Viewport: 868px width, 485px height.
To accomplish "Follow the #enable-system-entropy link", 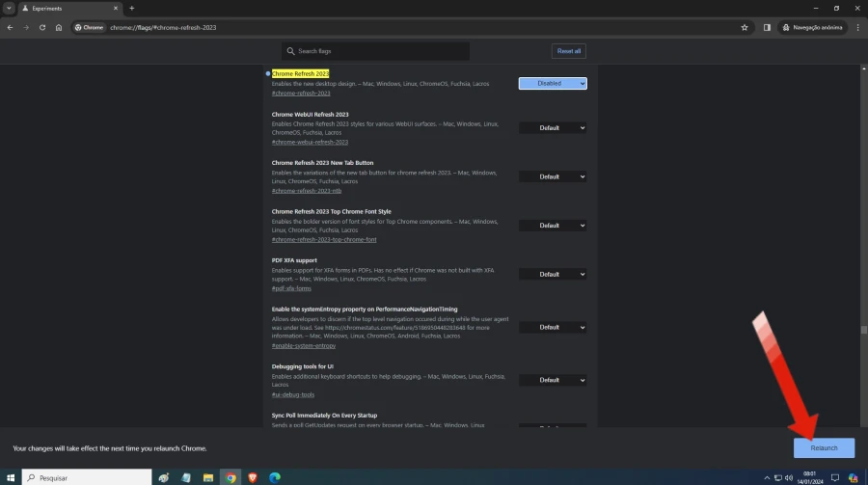I will [304, 345].
